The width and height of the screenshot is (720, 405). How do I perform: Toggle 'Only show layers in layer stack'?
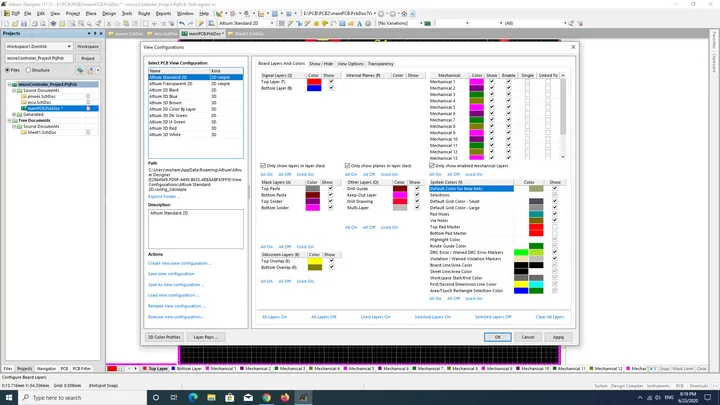[x=263, y=166]
